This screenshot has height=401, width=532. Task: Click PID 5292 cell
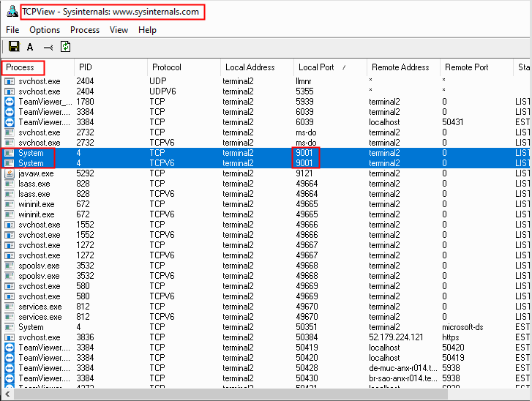coord(85,173)
